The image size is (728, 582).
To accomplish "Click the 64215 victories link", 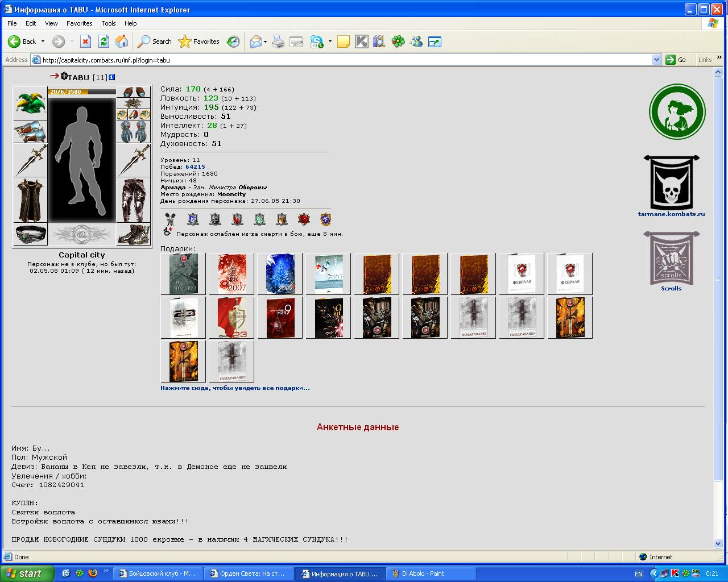I will (x=195, y=167).
